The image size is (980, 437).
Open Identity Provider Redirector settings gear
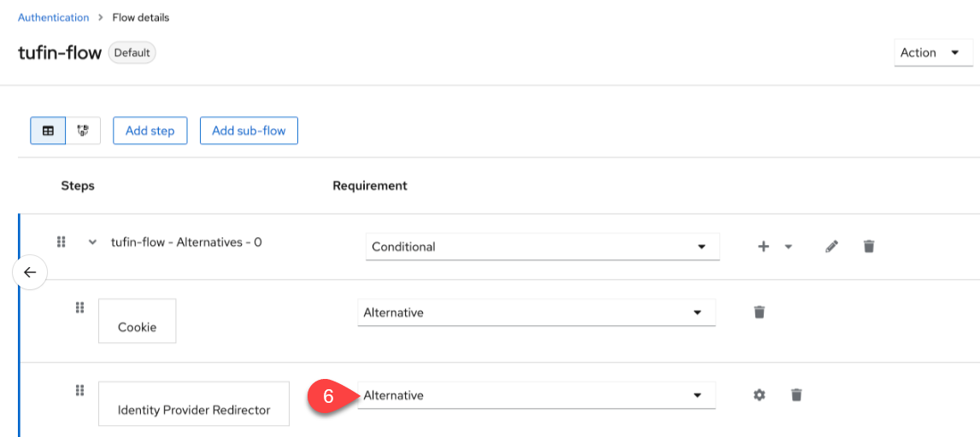[x=759, y=395]
